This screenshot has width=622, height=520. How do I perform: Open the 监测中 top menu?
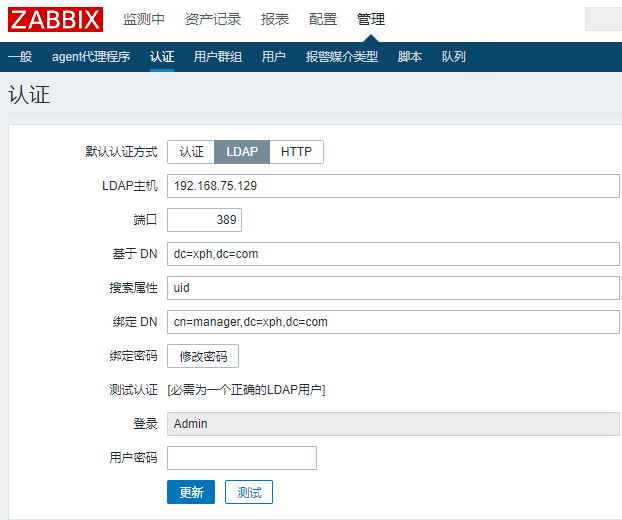pos(144,19)
